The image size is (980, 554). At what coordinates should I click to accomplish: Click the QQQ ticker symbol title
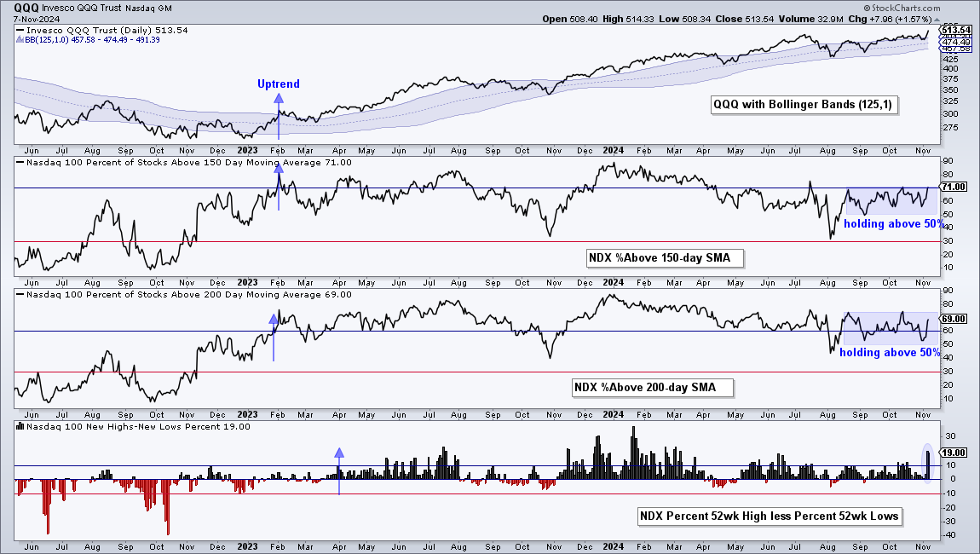(26, 9)
